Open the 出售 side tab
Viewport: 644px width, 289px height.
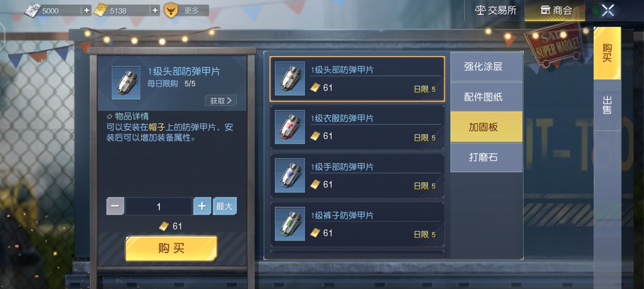pyautogui.click(x=607, y=105)
